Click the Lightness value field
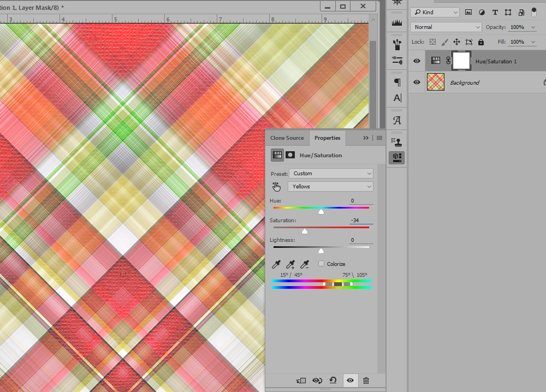546x392 pixels. pyautogui.click(x=361, y=240)
